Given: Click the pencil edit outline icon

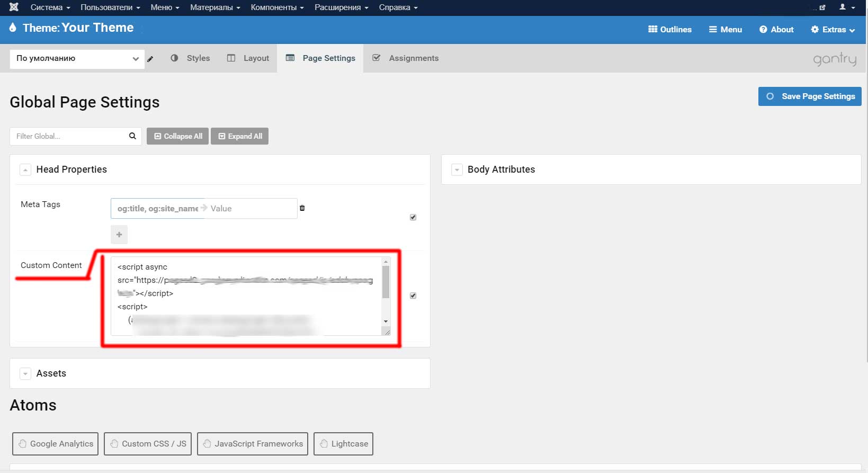Looking at the screenshot, I should click(x=150, y=59).
